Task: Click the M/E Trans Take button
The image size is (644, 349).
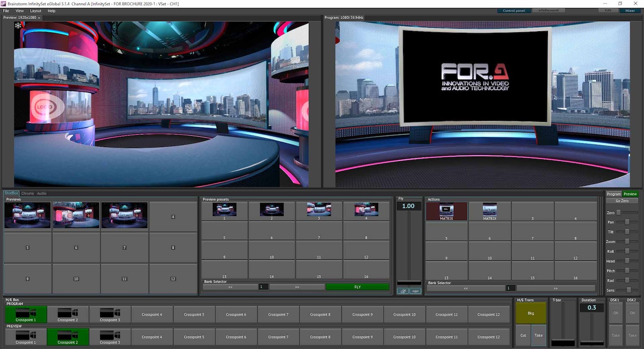Action: [538, 335]
